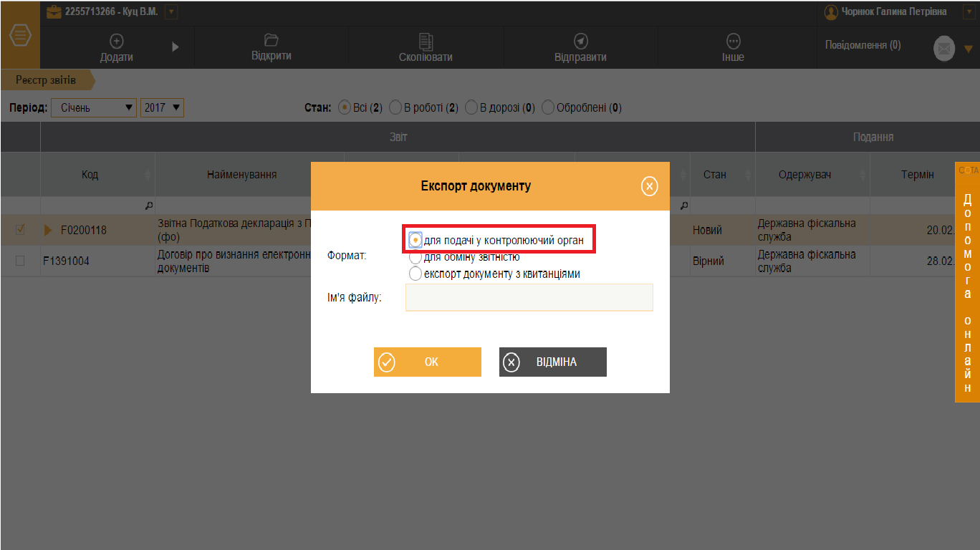Expand the company selector dropdown arrow
The width and height of the screenshot is (980, 550).
pyautogui.click(x=170, y=12)
